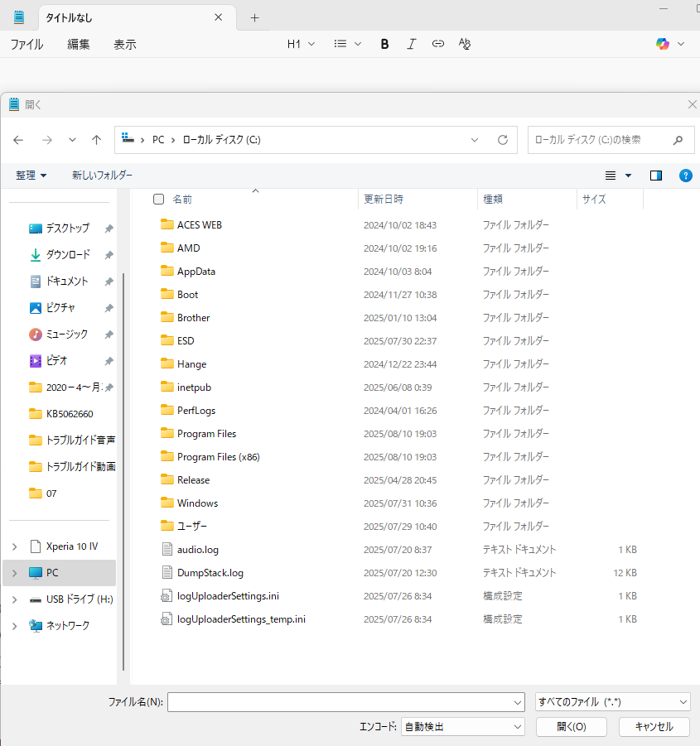Open the すべてのファイル file type dropdown

point(611,701)
